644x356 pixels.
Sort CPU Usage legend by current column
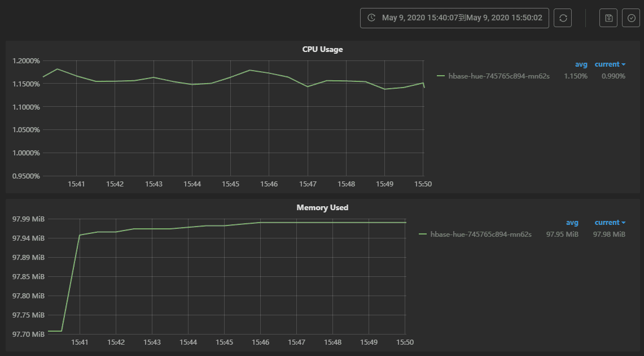click(610, 64)
